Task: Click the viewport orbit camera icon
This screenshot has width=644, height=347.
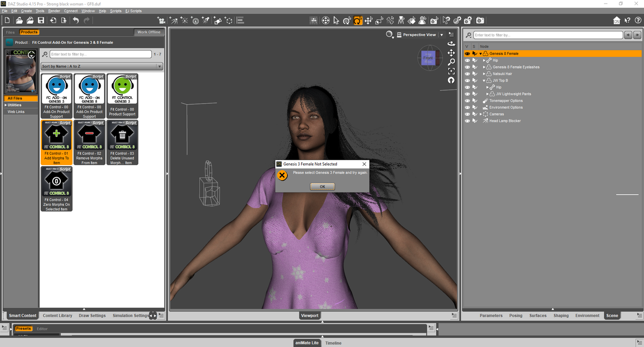Action: [451, 44]
